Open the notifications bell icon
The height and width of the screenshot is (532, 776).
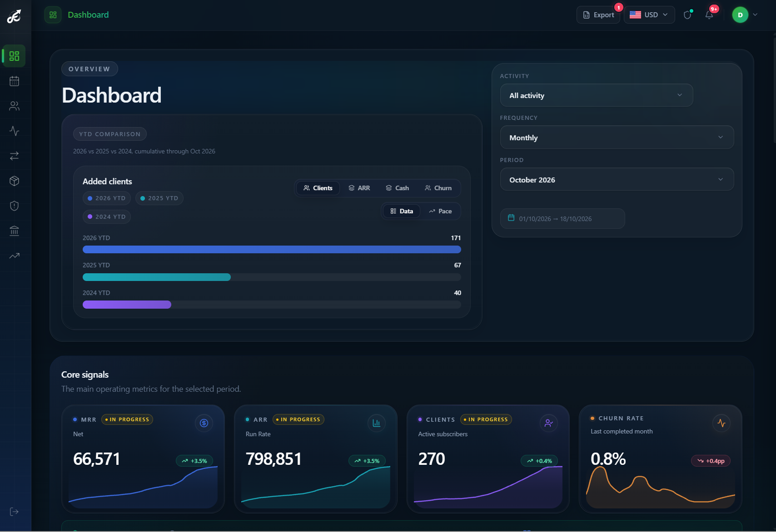click(x=709, y=15)
